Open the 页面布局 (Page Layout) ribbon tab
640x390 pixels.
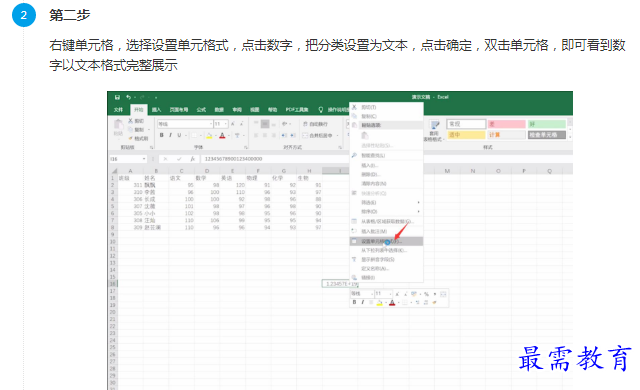(179, 110)
